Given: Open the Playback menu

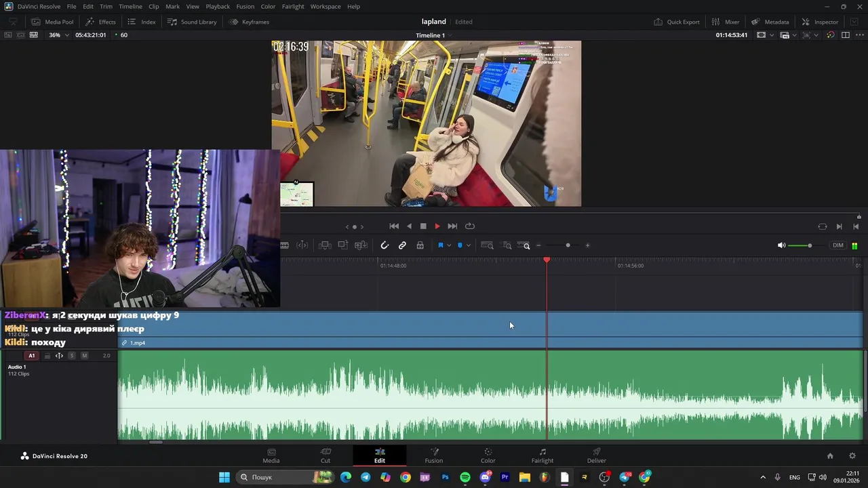Looking at the screenshot, I should click(x=218, y=6).
